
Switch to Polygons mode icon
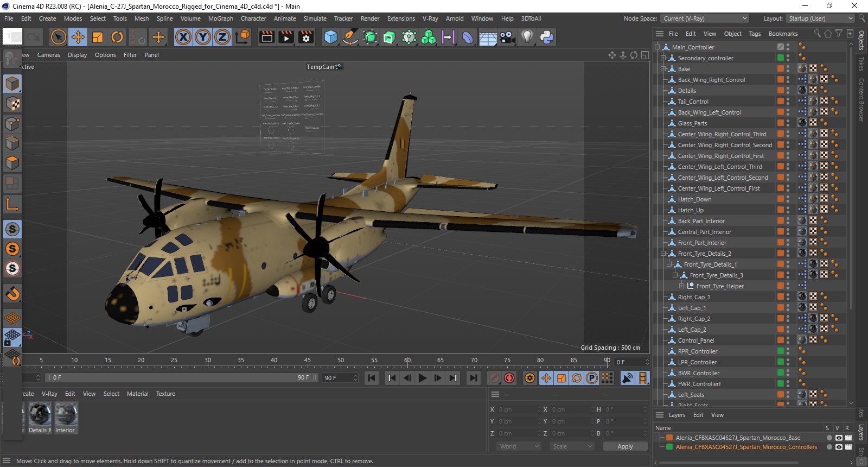pos(12,163)
